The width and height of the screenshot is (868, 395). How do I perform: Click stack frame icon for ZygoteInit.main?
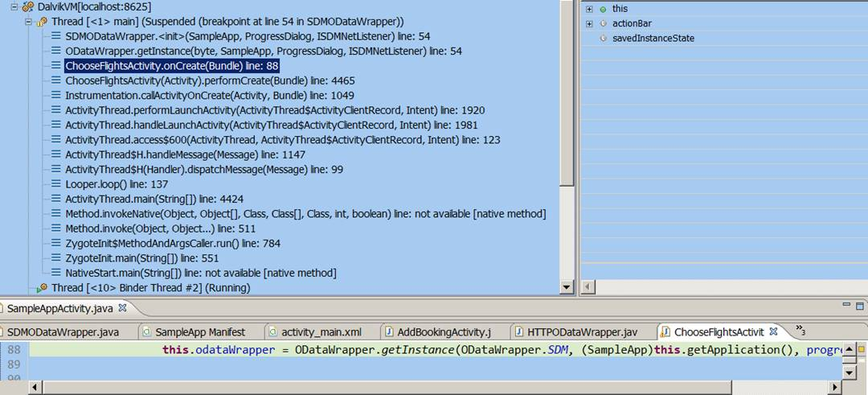56,258
